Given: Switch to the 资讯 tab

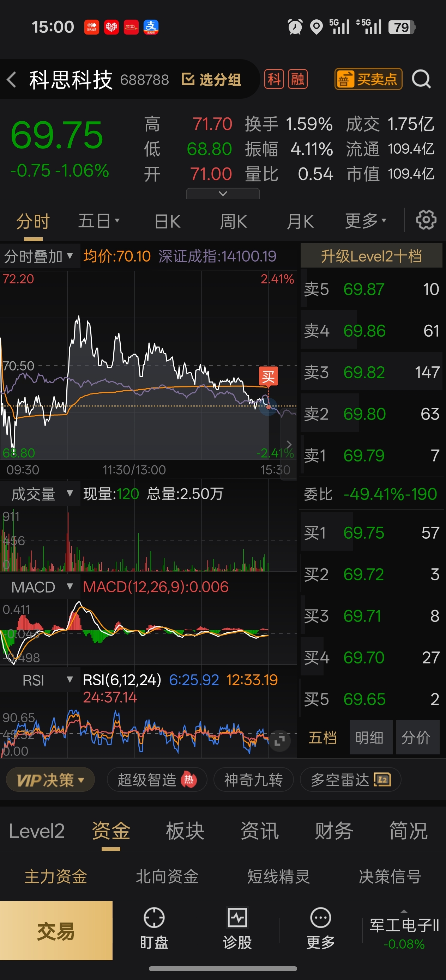Looking at the screenshot, I should 260,831.
